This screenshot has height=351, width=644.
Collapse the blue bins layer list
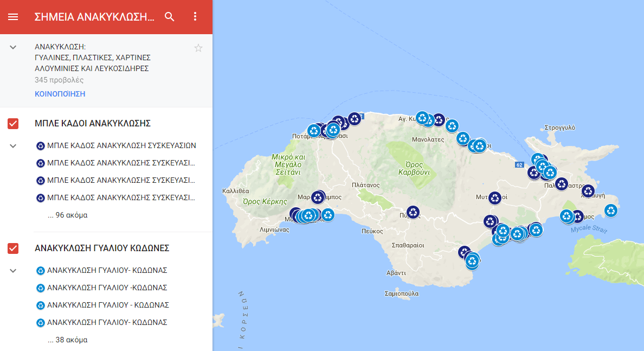click(x=14, y=146)
